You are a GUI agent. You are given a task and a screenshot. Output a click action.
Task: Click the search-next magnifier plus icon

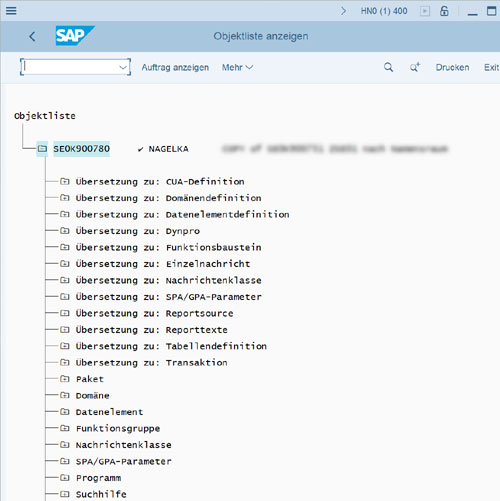coord(415,67)
